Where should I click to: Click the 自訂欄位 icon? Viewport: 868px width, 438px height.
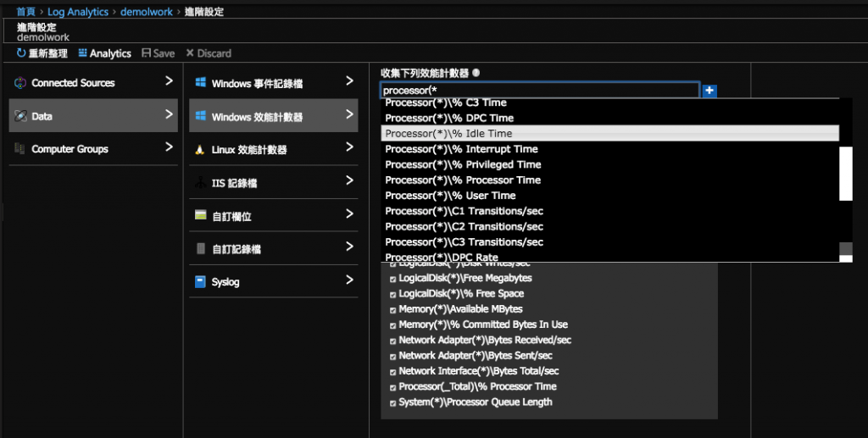tap(200, 215)
